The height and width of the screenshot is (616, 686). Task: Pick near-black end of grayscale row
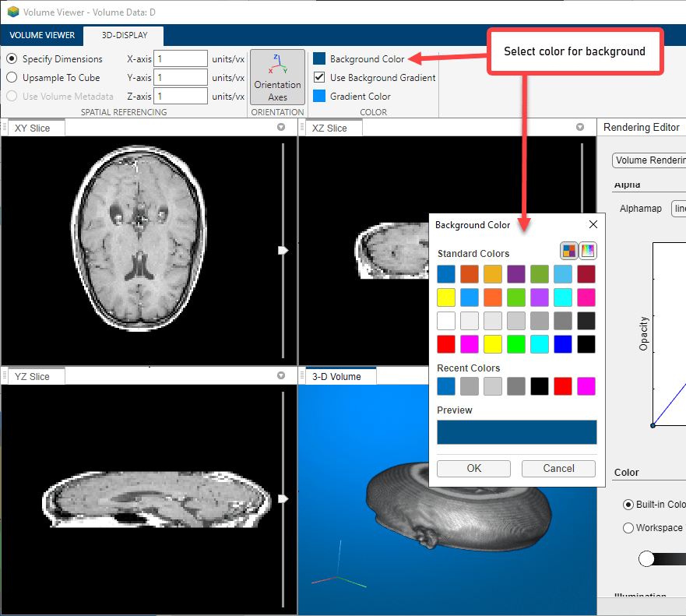pos(586,321)
